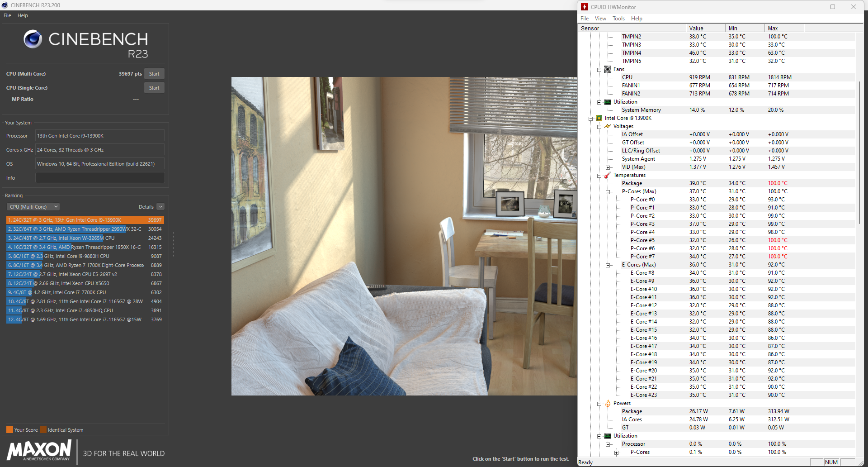868x467 pixels.
Task: Select ranking row 1 Intel Core i9-13900K
Action: point(85,220)
